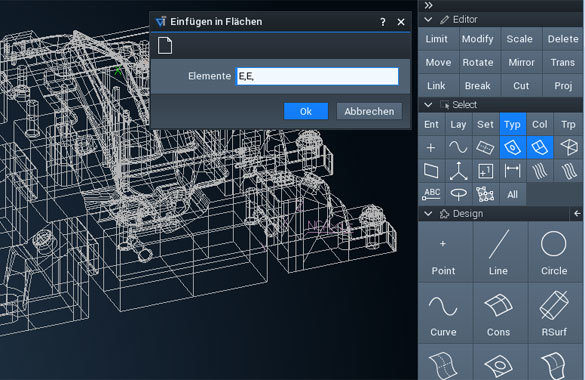Select the surface tool below RSurf
585x380 pixels.
click(556, 362)
